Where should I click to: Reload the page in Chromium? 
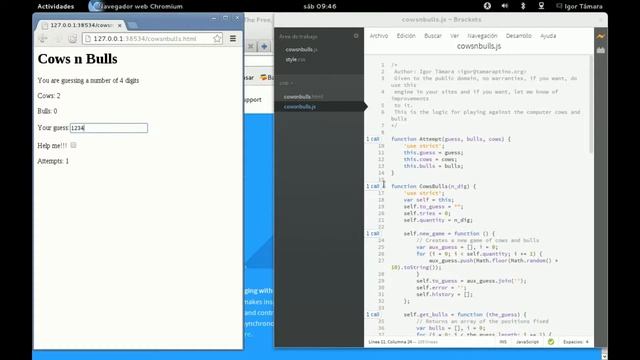coord(72,39)
